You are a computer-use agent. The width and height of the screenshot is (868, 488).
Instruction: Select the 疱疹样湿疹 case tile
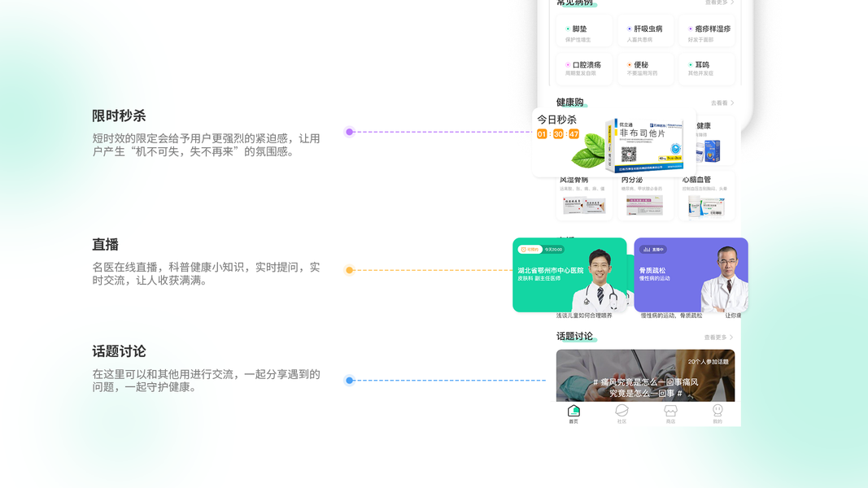coord(707,33)
